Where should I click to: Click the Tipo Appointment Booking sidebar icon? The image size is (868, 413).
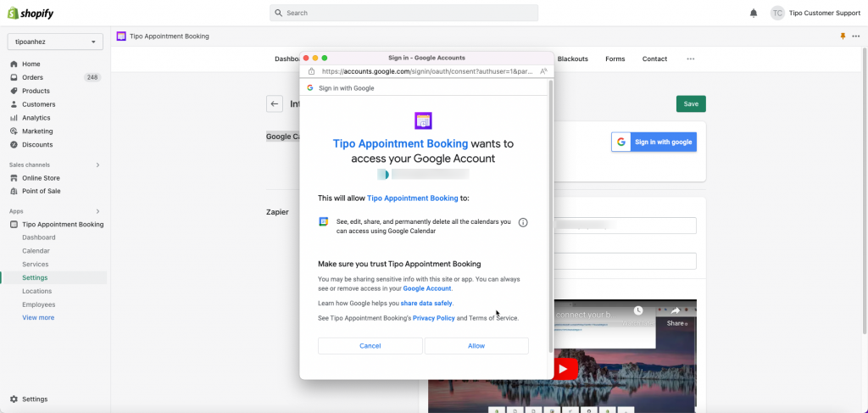coord(14,224)
